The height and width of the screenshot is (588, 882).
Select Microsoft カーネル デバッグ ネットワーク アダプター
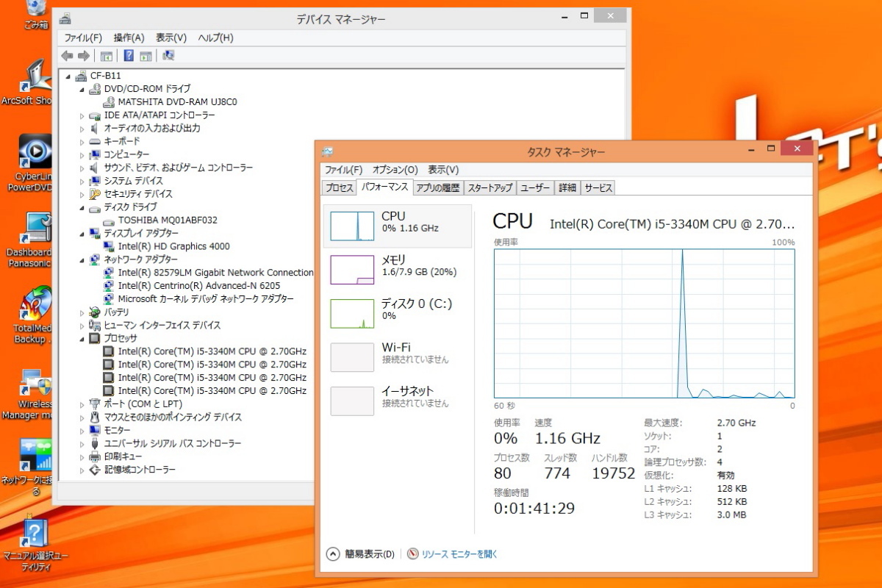(205, 299)
